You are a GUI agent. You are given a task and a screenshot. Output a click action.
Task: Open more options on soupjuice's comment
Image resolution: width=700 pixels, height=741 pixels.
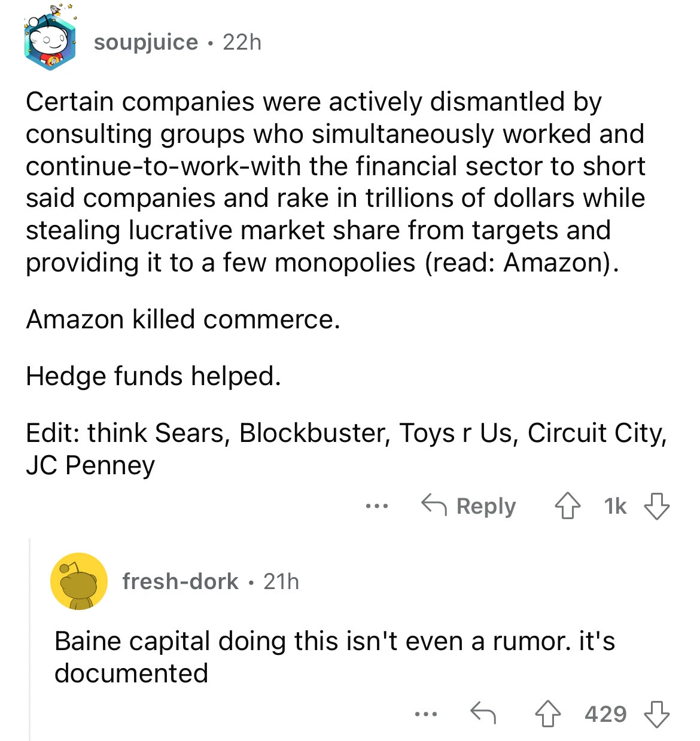377,507
